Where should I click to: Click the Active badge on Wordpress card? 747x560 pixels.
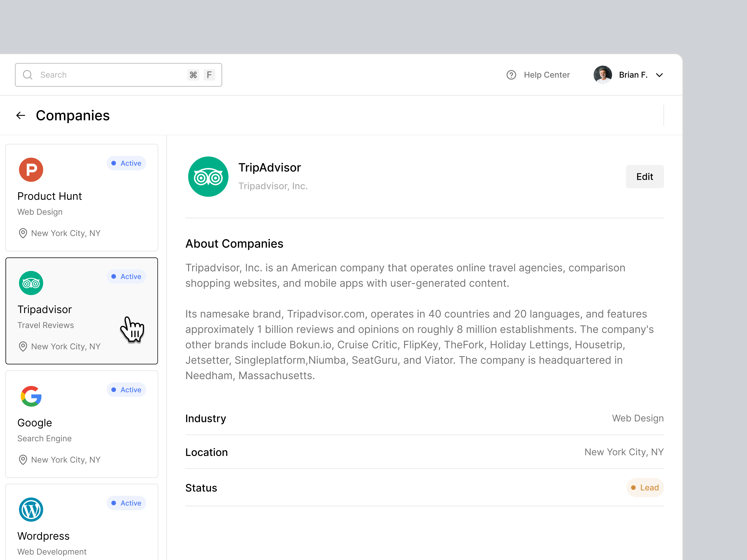pyautogui.click(x=126, y=503)
